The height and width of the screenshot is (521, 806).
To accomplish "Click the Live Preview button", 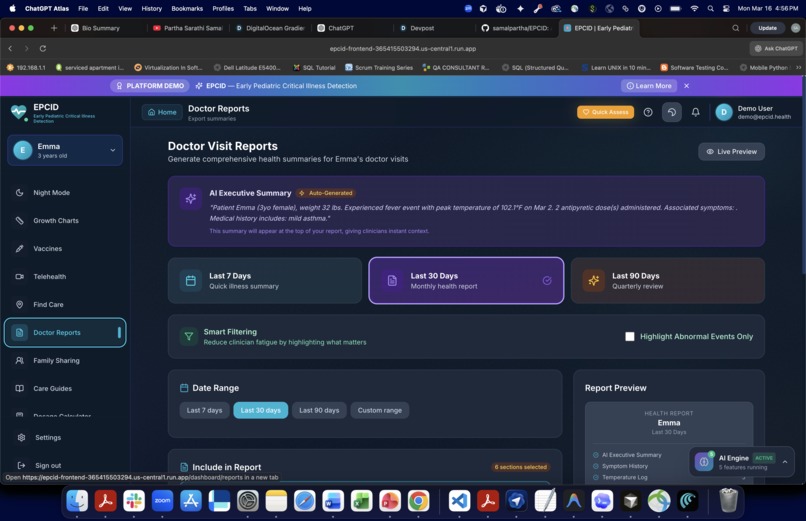I will [x=731, y=152].
